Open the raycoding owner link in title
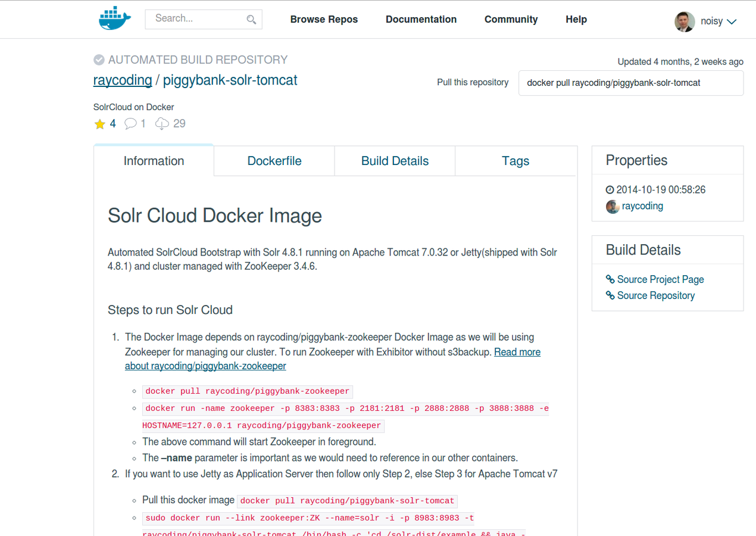 [x=123, y=80]
